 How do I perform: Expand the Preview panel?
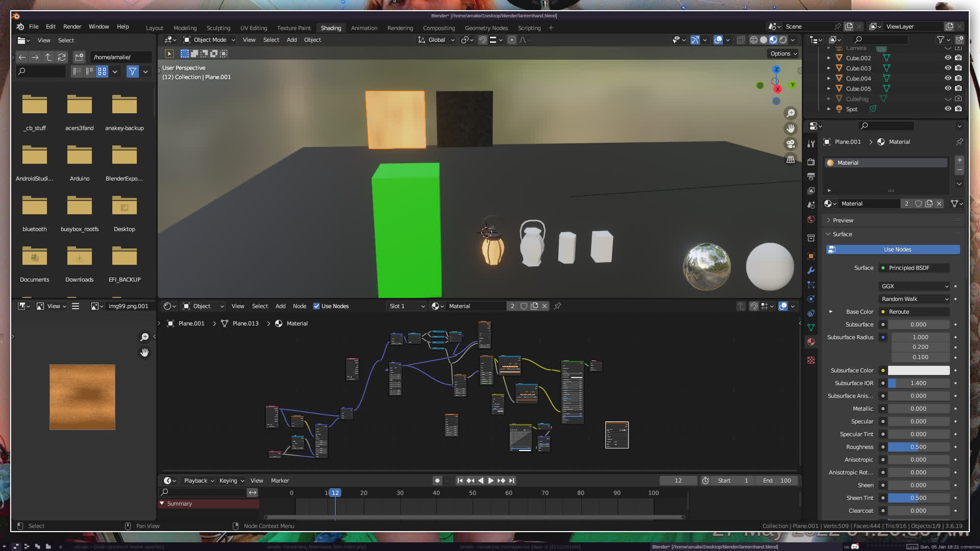click(x=843, y=220)
